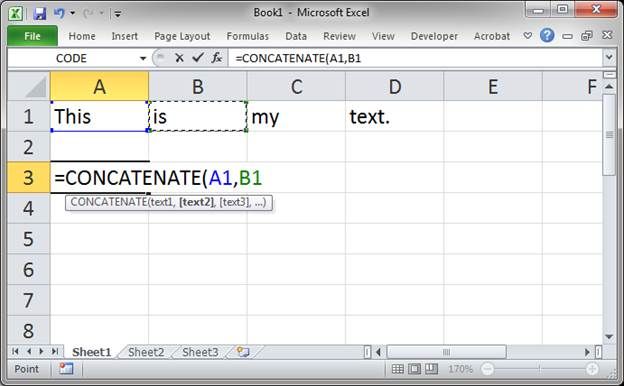Screen dimensions: 624x386
Task: Click the horizontal scrollbar thumb
Action: pyautogui.click(x=447, y=352)
